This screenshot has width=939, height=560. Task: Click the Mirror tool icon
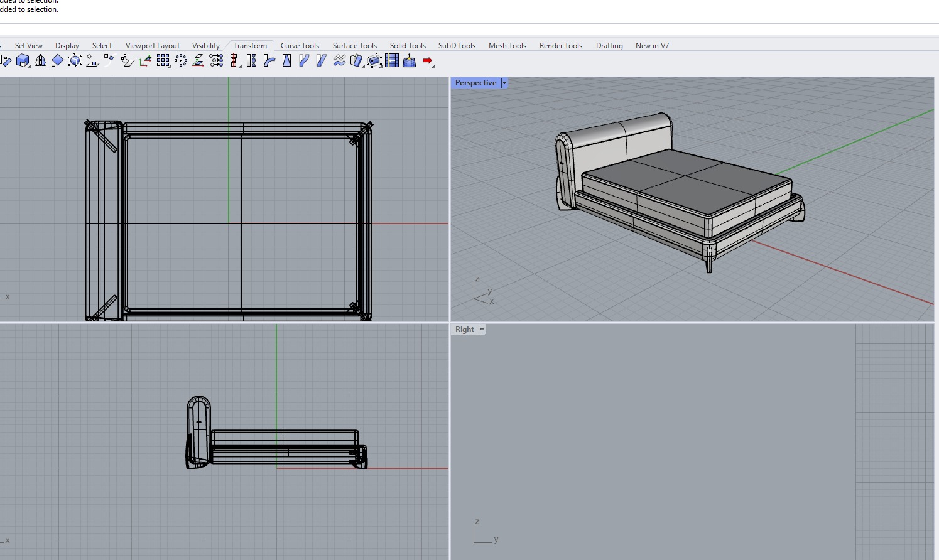40,61
